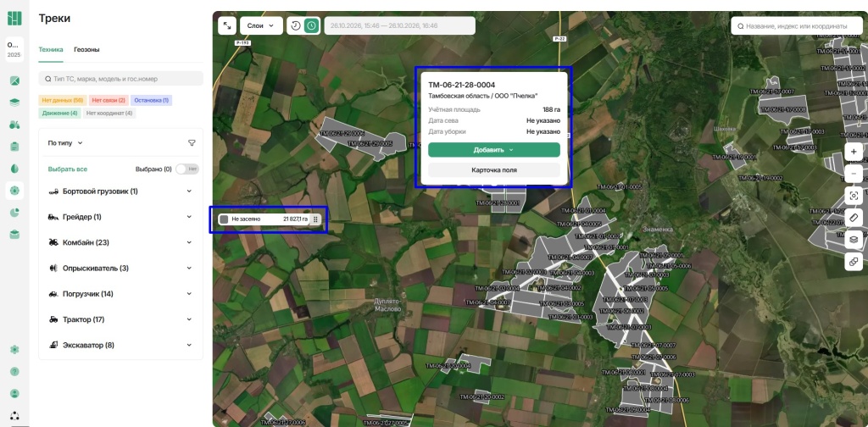
Task: Switch to the 'Геозоны' tab
Action: tap(87, 49)
